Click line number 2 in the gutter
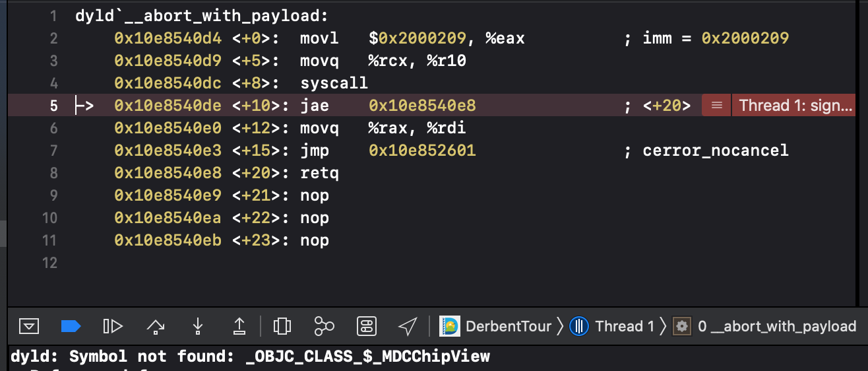Screen dimensions: 868x371 tap(54, 38)
